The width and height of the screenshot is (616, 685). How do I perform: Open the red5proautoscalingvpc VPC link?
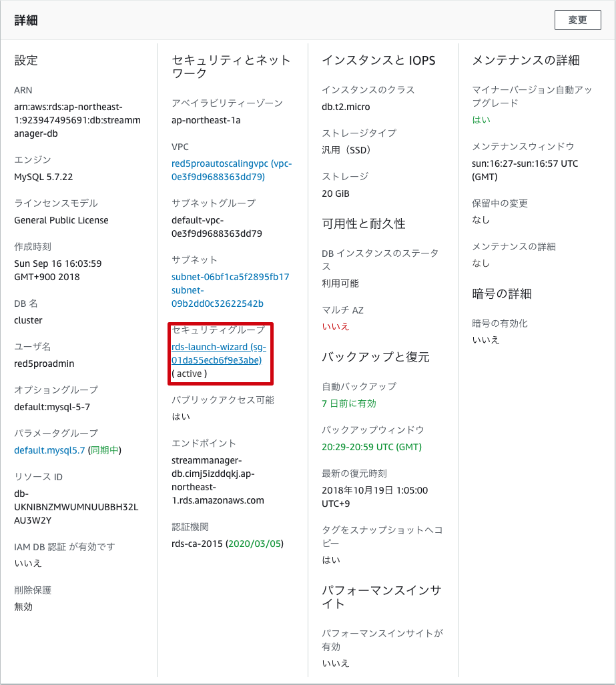pos(232,170)
